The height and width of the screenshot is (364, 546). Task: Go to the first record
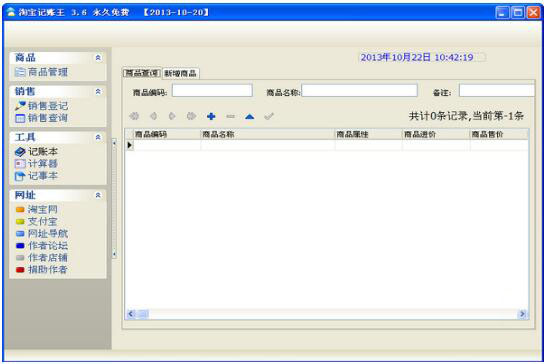coord(134,116)
